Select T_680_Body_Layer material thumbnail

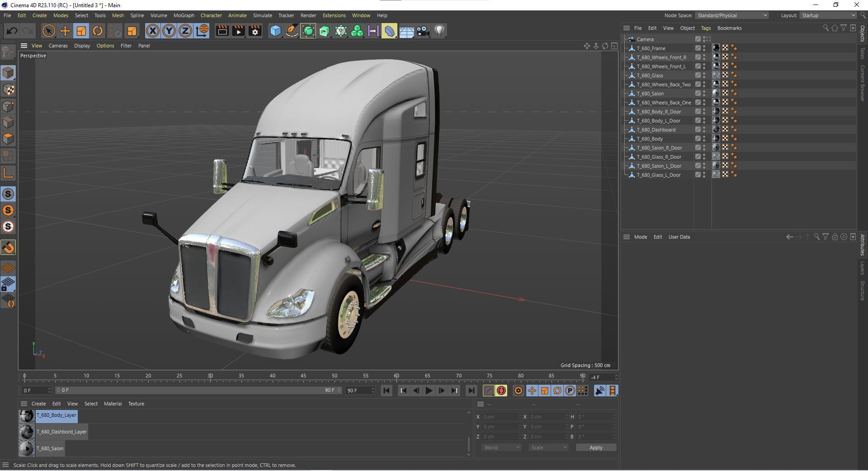tap(27, 415)
